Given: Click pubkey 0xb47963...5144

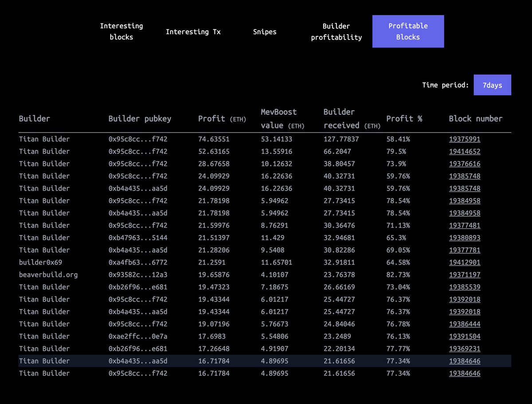Looking at the screenshot, I should click(x=138, y=238).
